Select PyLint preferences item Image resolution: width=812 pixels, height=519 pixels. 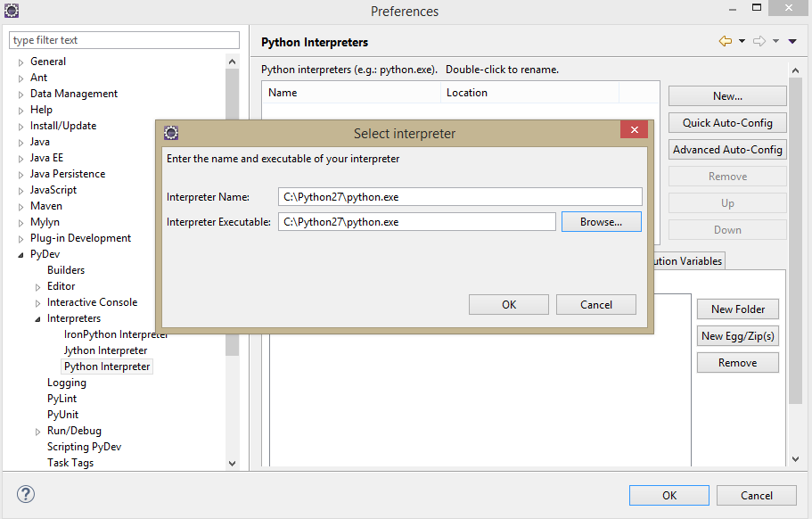coord(62,399)
